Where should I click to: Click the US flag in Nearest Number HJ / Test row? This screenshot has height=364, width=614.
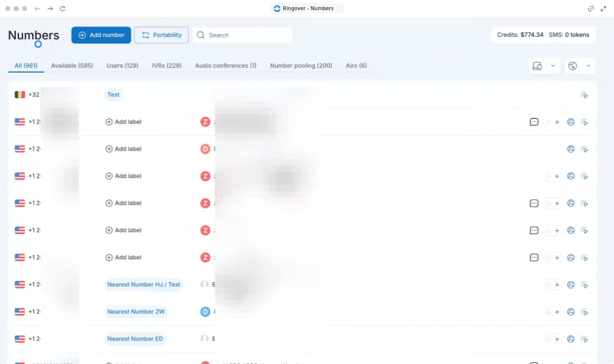(x=20, y=285)
